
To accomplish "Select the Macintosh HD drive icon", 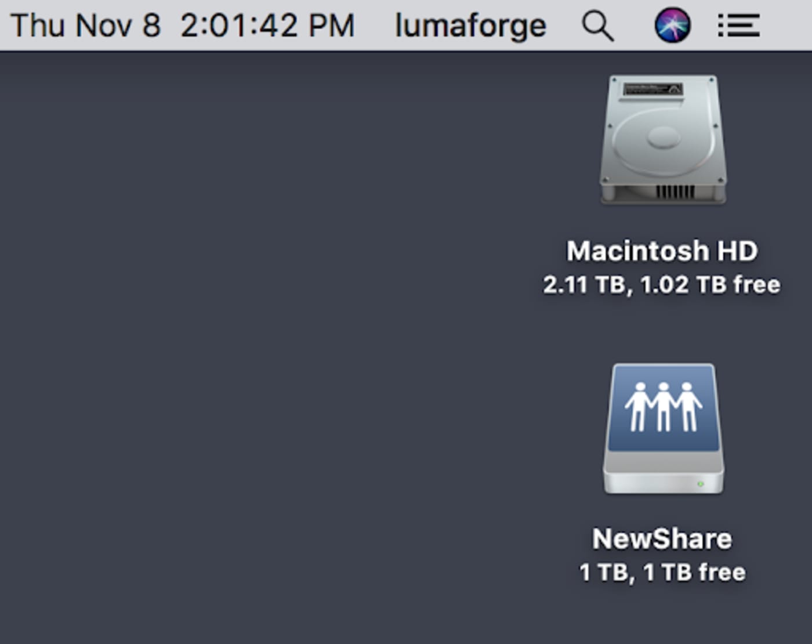I will click(663, 140).
